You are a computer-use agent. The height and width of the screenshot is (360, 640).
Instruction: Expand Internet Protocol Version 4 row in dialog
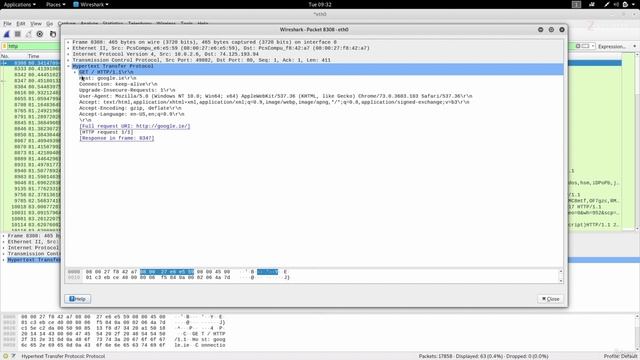tap(68, 54)
